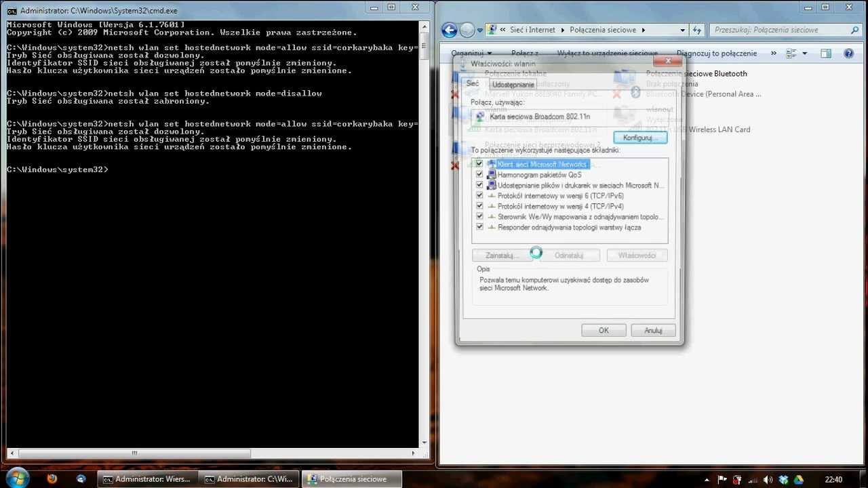Switch to the Udostępnianie tab
868x488 pixels.
point(513,85)
